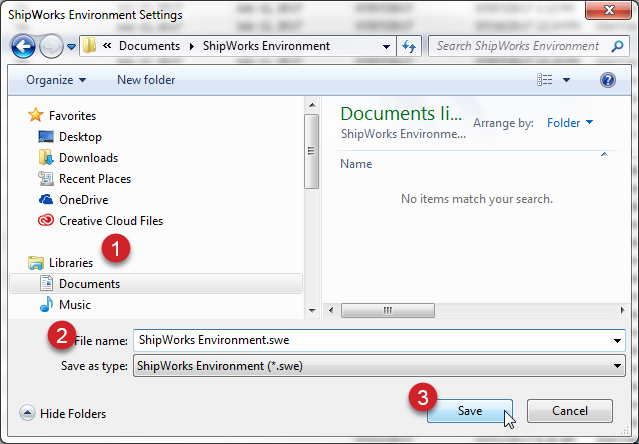The width and height of the screenshot is (639, 444).
Task: Expand the breadcrumb arrow after Documents
Action: [192, 46]
